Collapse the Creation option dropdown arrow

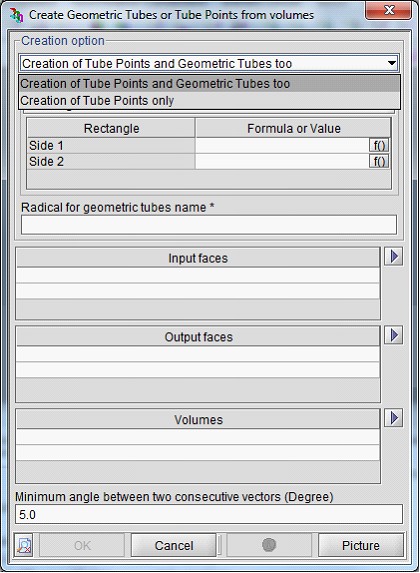tap(391, 63)
